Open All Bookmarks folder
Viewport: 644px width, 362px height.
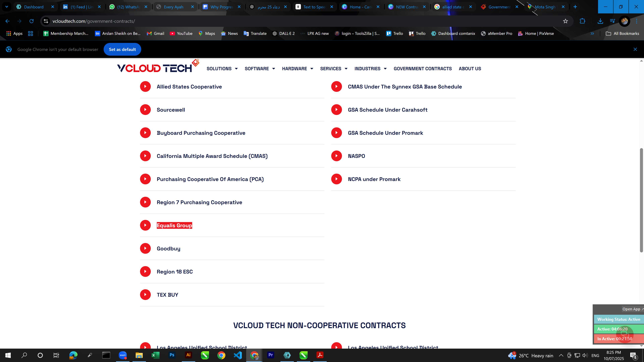pyautogui.click(x=623, y=34)
